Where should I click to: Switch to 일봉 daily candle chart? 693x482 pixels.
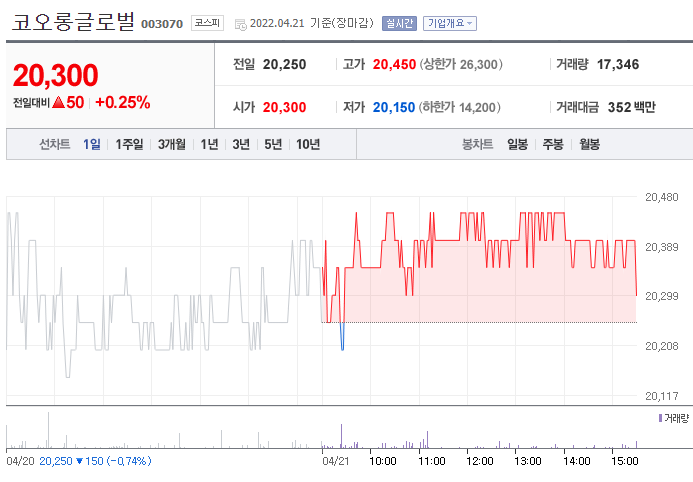click(x=518, y=144)
